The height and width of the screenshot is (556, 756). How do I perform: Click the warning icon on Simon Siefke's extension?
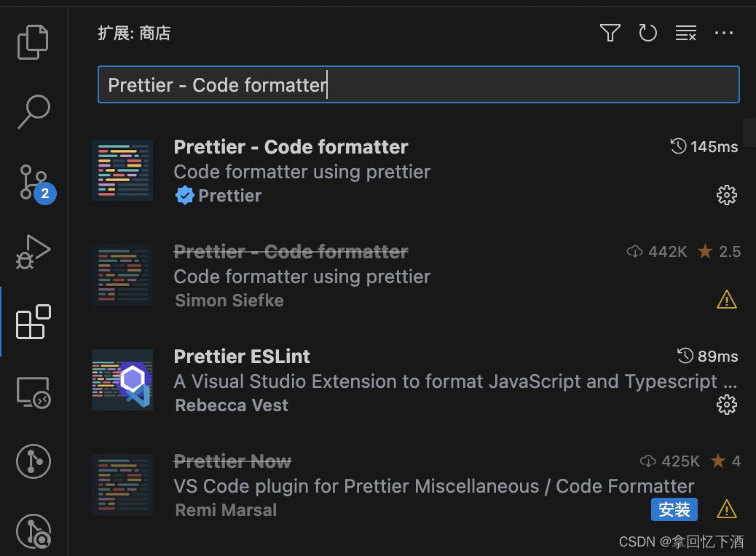pyautogui.click(x=726, y=299)
